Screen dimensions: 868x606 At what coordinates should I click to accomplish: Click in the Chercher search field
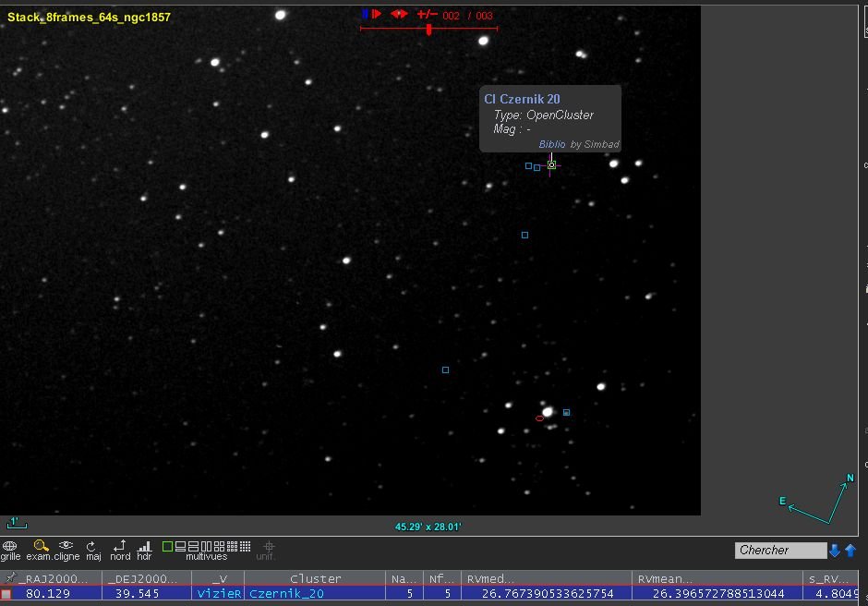click(x=780, y=551)
